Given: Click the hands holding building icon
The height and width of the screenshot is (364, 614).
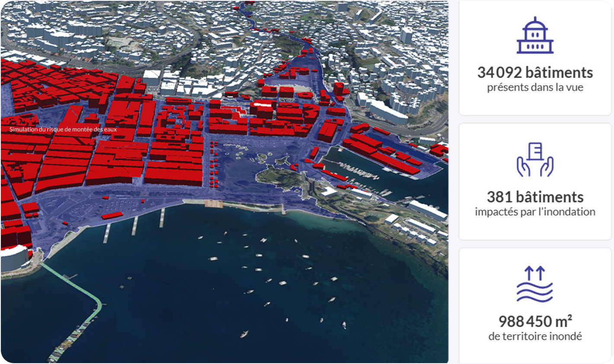Looking at the screenshot, I should 535,160.
